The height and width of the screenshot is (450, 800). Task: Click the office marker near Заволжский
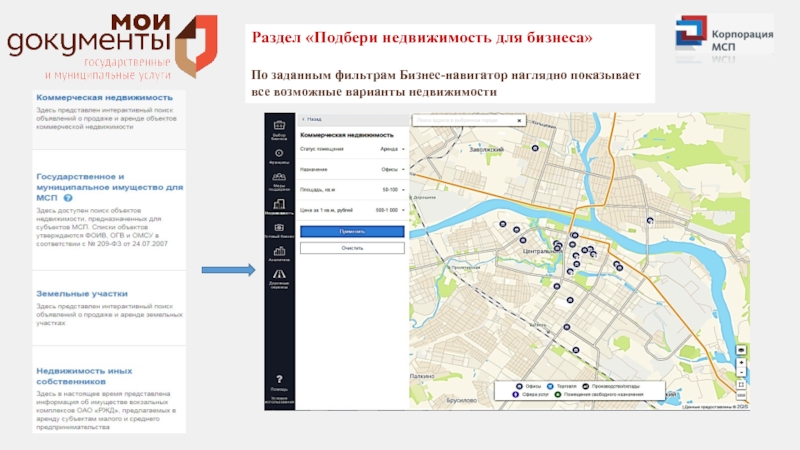[x=535, y=148]
